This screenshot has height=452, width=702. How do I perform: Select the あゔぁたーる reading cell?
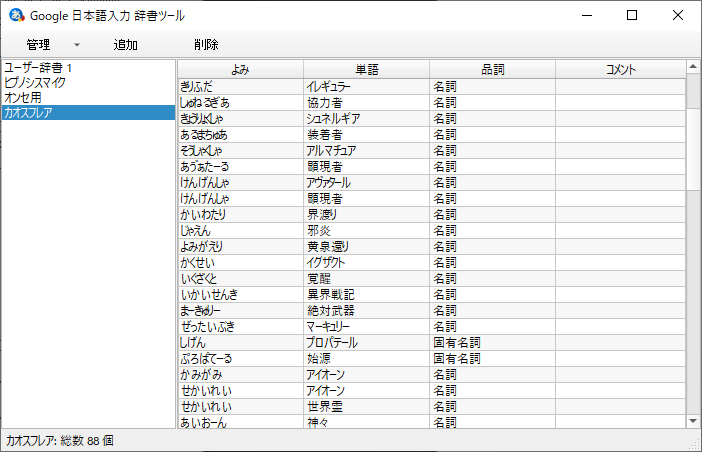point(240,166)
